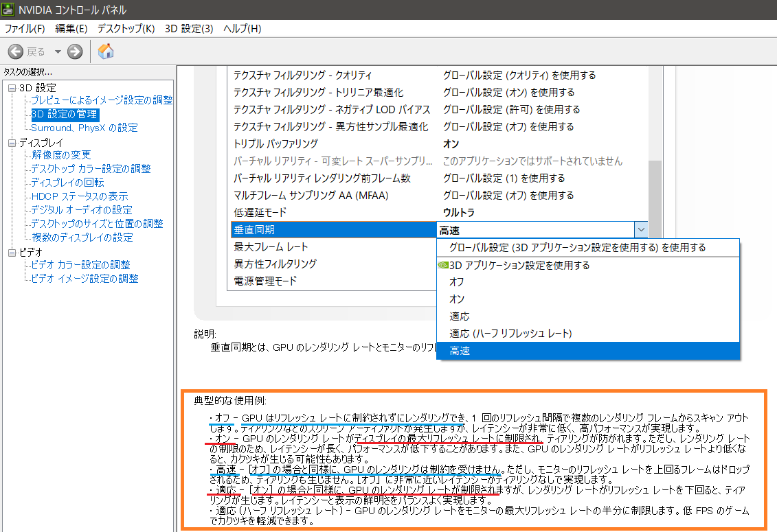Open the デスクトップ(K) menu

(126, 29)
